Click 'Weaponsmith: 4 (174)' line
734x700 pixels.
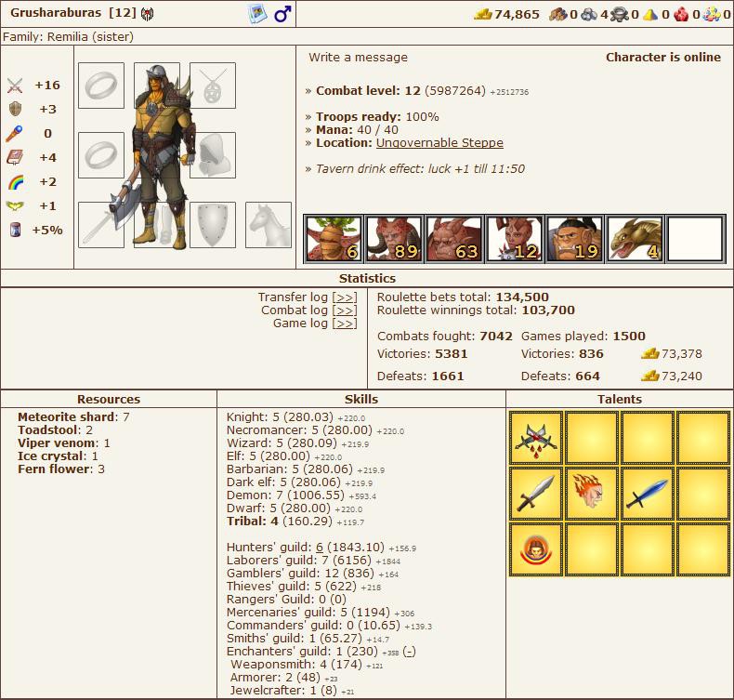point(296,665)
